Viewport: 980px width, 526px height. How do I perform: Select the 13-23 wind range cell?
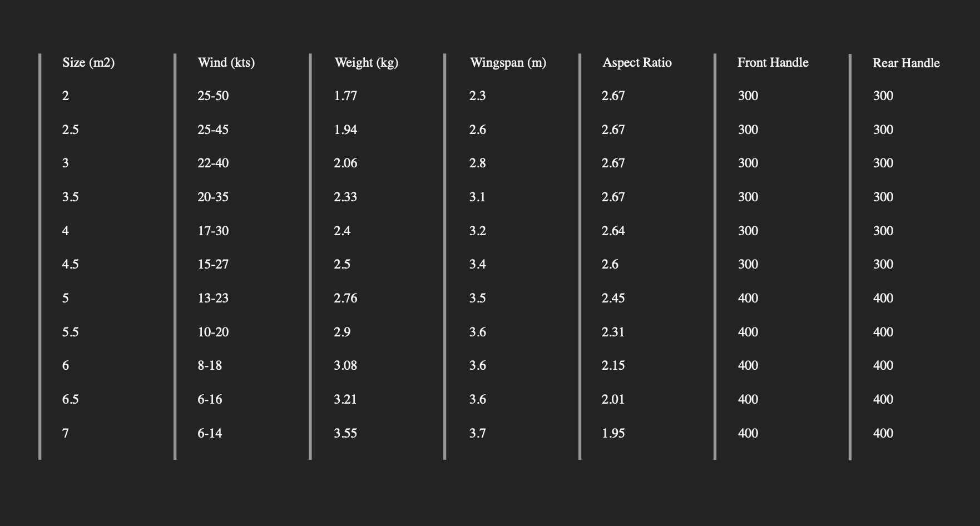213,298
